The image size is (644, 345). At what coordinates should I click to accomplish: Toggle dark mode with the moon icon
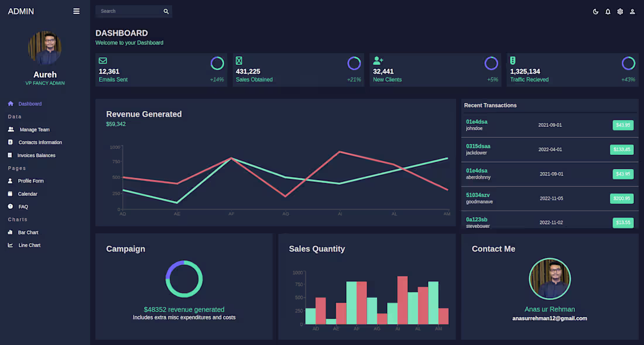[x=595, y=11]
